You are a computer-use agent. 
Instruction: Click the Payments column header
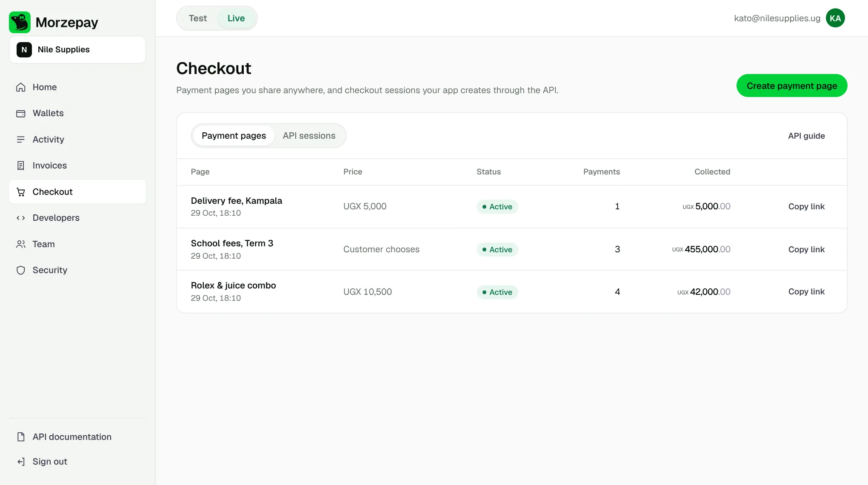601,172
